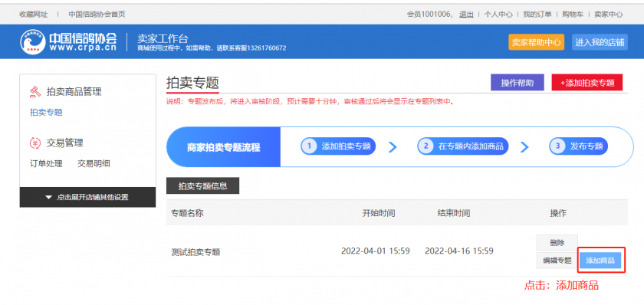Select the 拍卖专题信息 tab
Screen dimensions: 644x305
click(202, 186)
